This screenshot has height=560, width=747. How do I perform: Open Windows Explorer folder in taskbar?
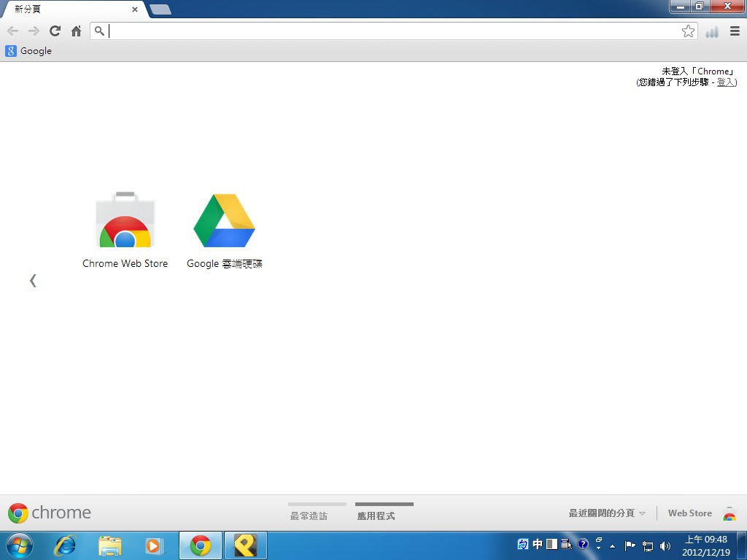pos(109,545)
